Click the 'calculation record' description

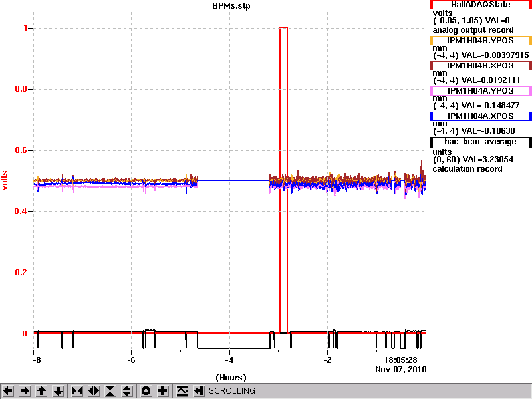click(x=467, y=169)
